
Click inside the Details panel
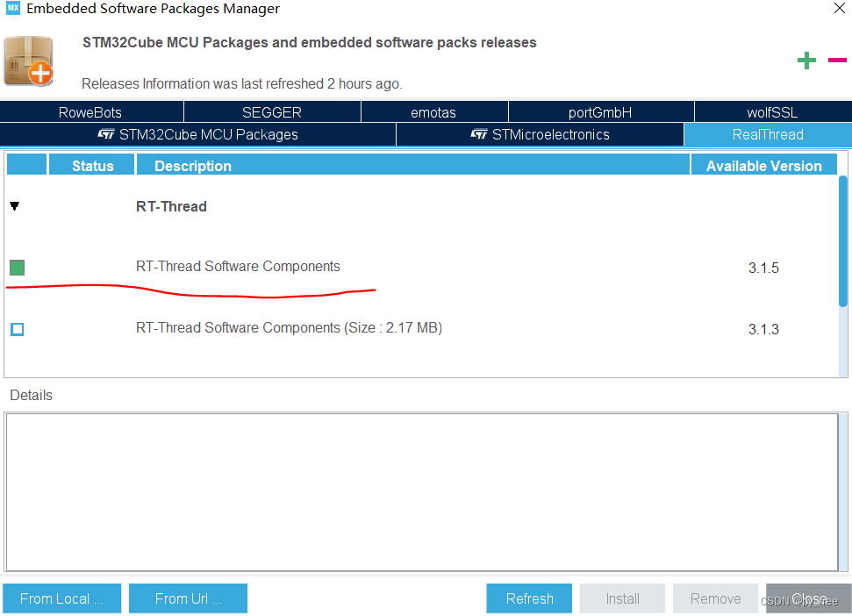click(421, 491)
